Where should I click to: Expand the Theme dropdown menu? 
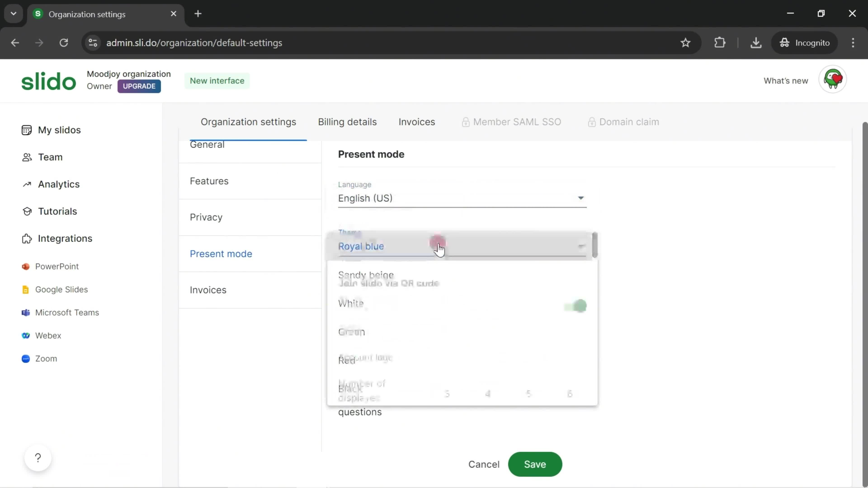click(x=462, y=246)
